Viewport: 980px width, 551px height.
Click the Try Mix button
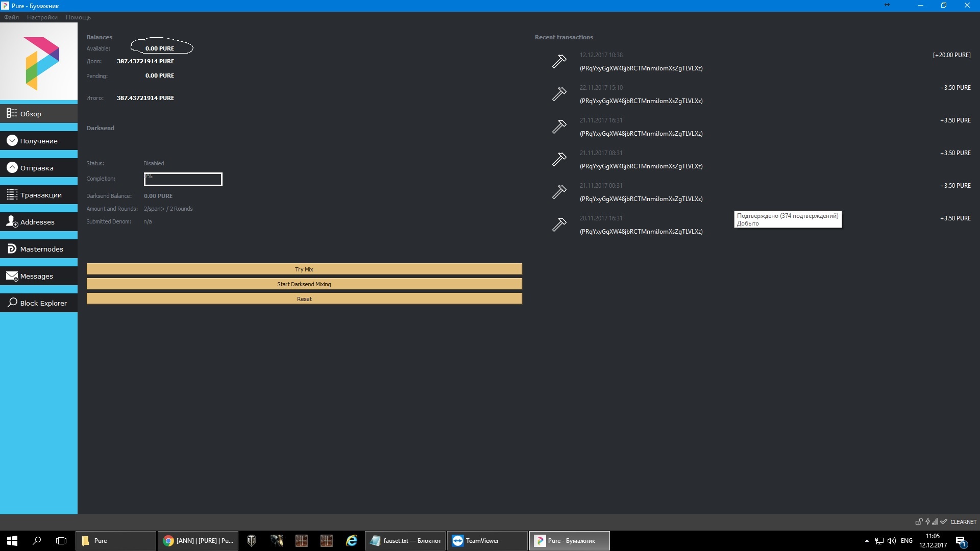coord(304,269)
